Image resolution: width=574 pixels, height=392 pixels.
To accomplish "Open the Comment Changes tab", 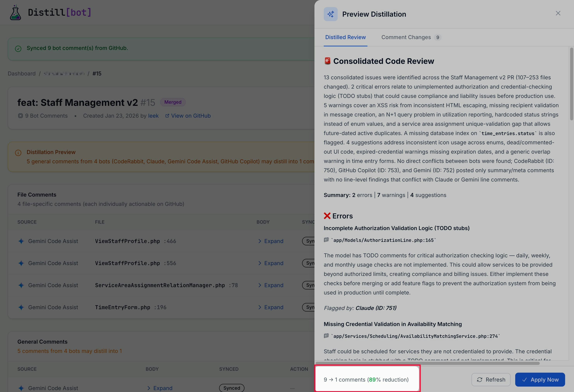I will (411, 37).
